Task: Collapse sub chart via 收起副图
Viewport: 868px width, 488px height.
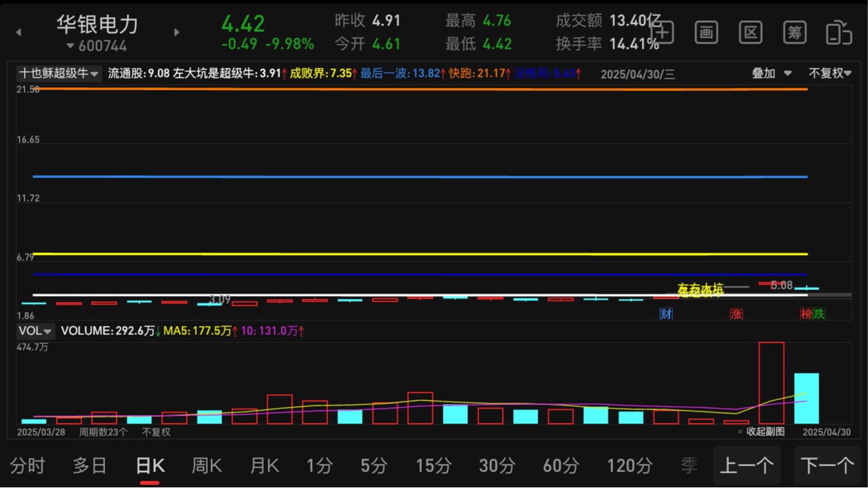Action: click(761, 432)
